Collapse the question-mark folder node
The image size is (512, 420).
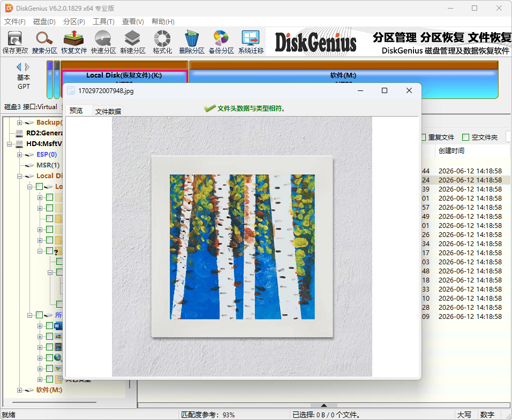click(40, 251)
